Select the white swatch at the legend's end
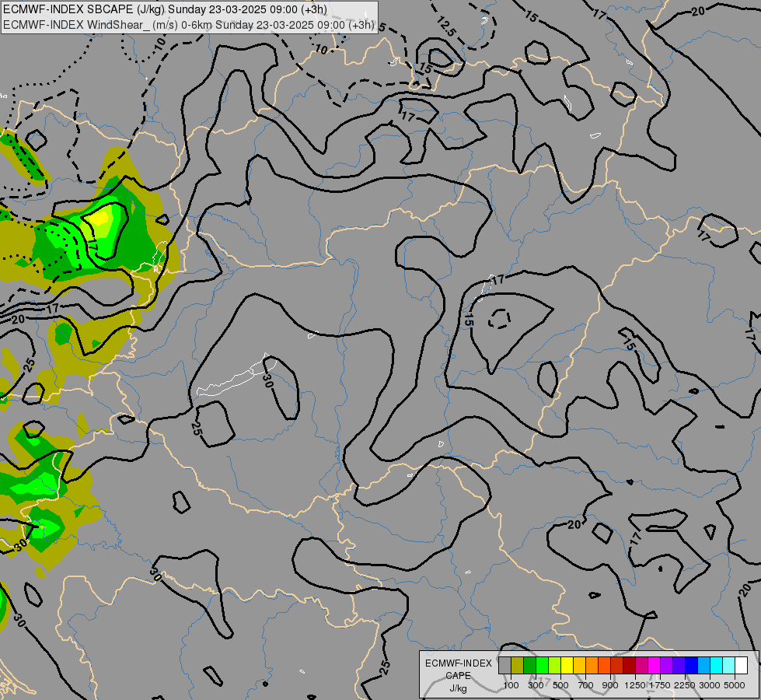 point(741,665)
